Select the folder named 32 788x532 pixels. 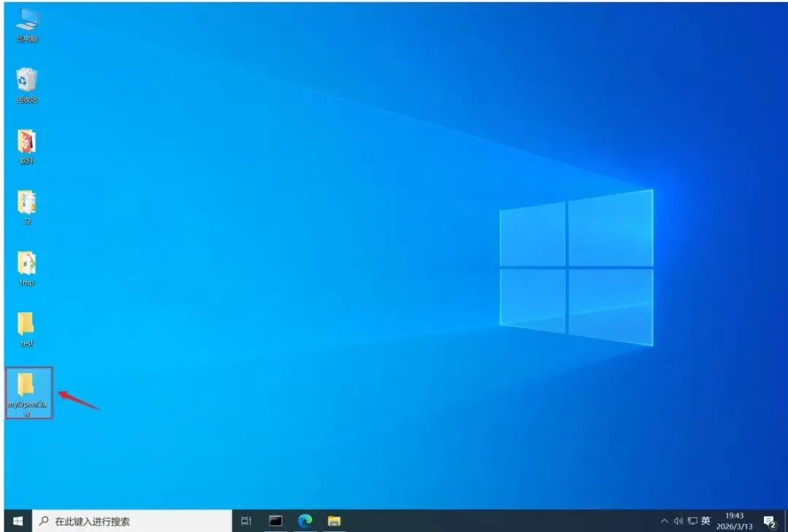tap(27, 207)
